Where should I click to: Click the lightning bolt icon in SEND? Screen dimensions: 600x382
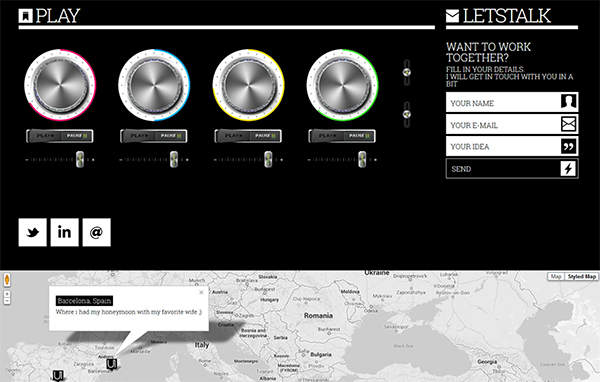tap(568, 168)
